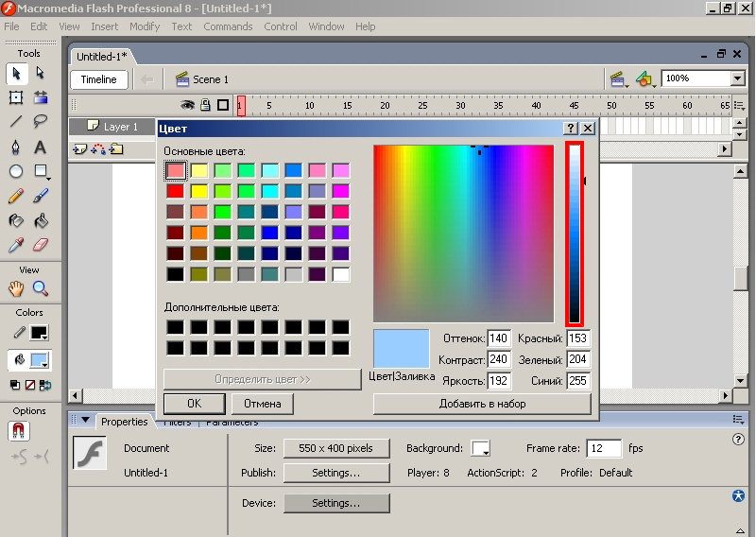This screenshot has width=756, height=537.
Task: Select the Pen tool
Action: [x=16, y=147]
